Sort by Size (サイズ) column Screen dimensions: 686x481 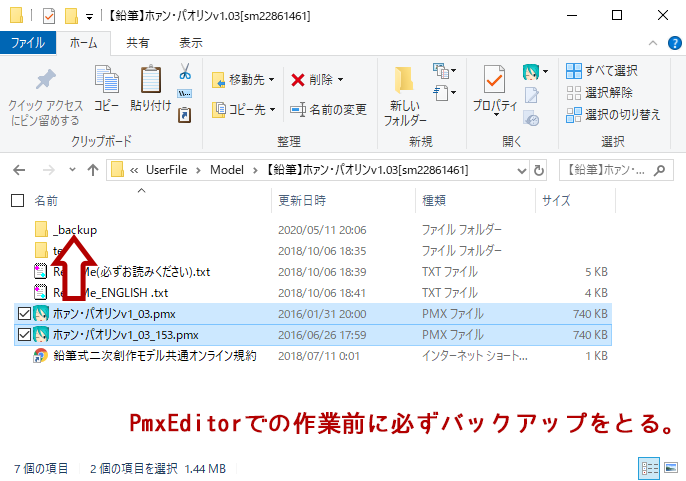pyautogui.click(x=556, y=201)
